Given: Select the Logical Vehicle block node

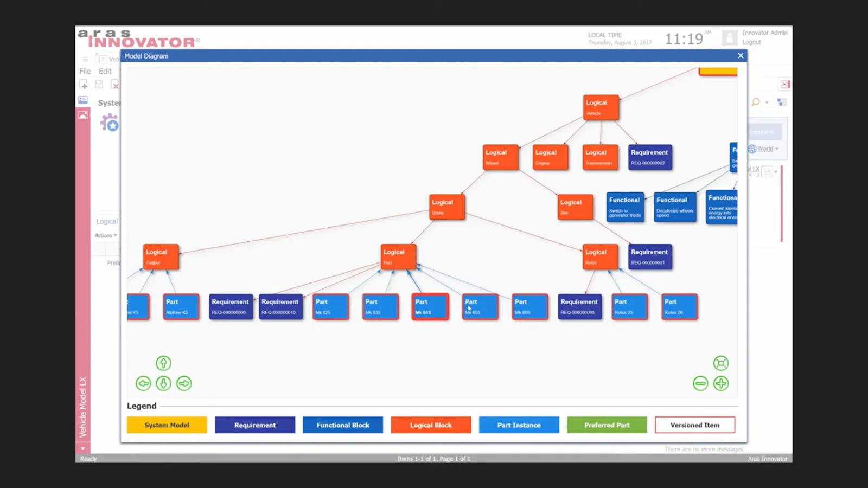Looking at the screenshot, I should 601,107.
